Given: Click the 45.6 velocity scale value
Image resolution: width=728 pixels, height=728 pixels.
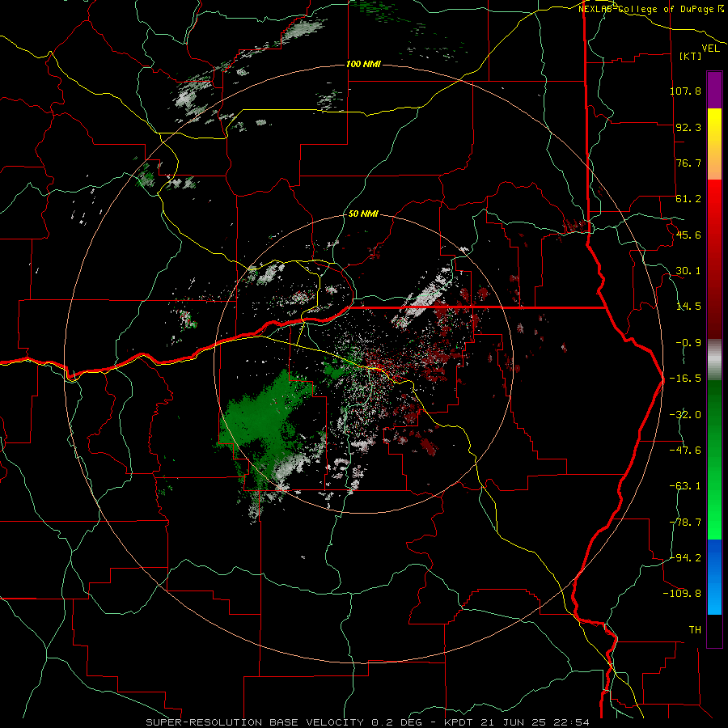Looking at the screenshot, I should 688,235.
